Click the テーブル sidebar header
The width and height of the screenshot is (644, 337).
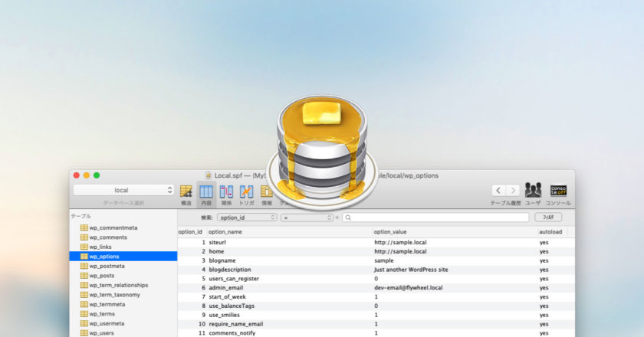click(81, 216)
